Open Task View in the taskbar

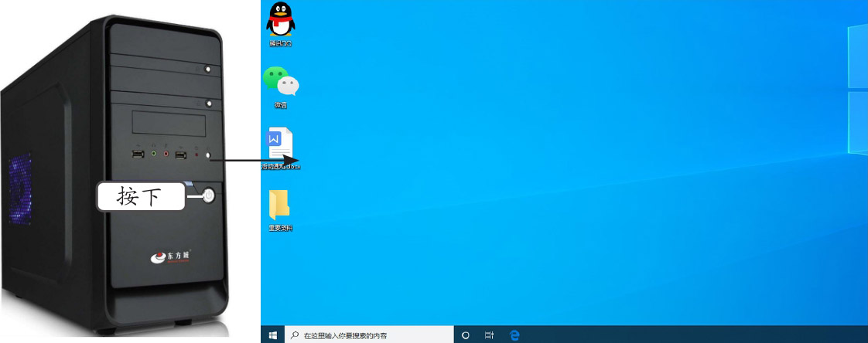(489, 335)
